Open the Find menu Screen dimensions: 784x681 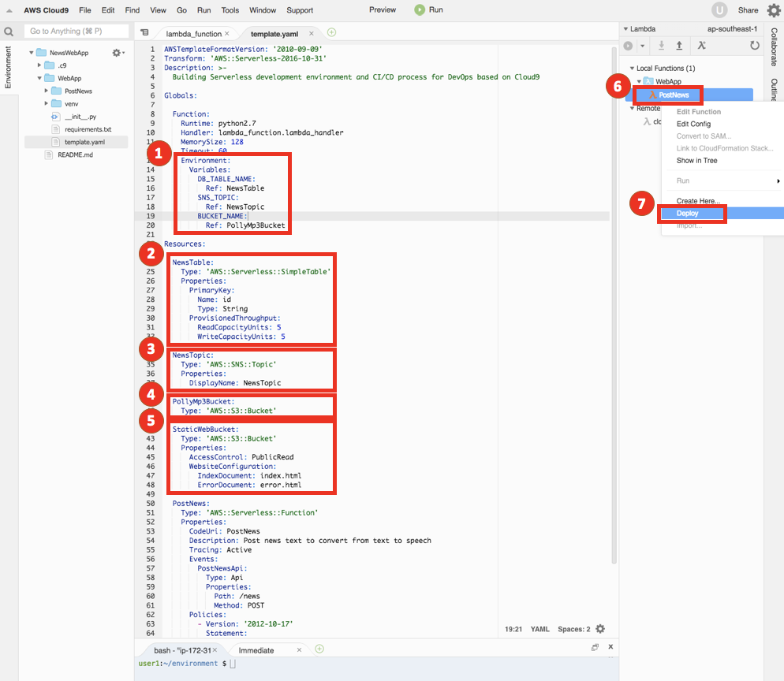pyautogui.click(x=133, y=10)
